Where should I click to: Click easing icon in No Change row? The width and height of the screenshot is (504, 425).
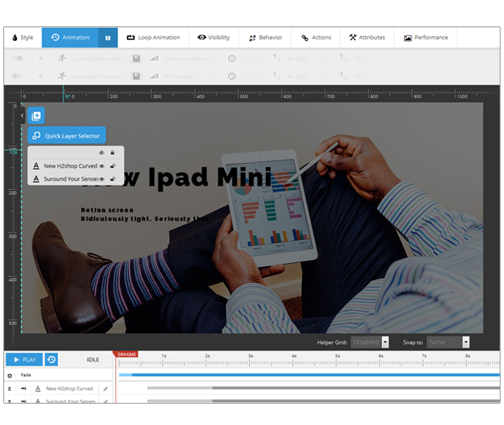pos(155,76)
